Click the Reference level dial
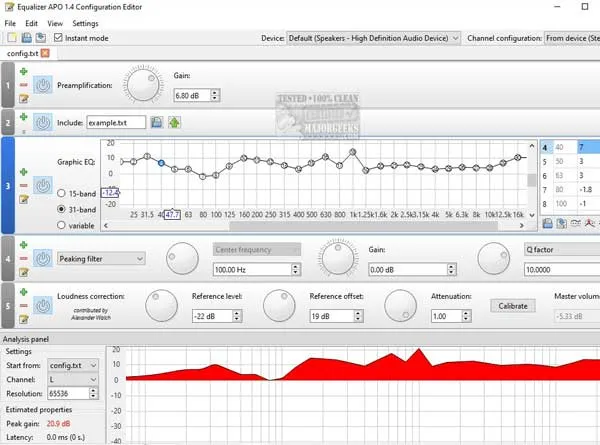This screenshot has height=445, width=600. tap(161, 305)
